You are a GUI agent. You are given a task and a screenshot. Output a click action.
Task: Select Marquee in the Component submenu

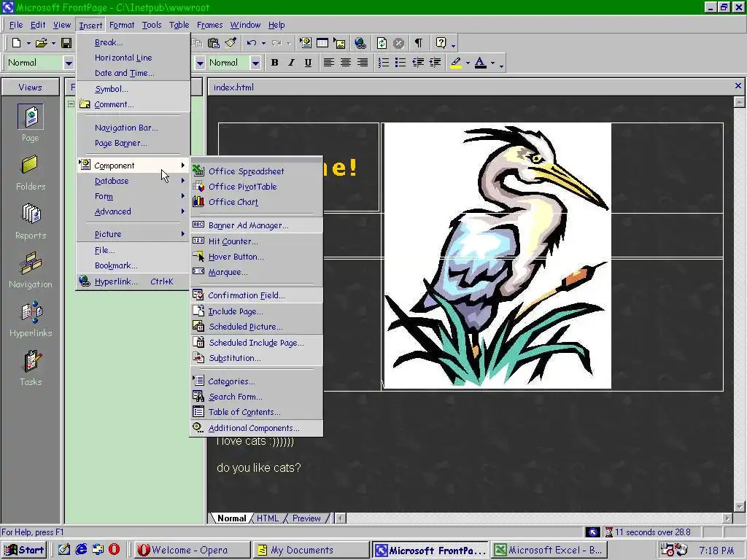[x=256, y=273]
